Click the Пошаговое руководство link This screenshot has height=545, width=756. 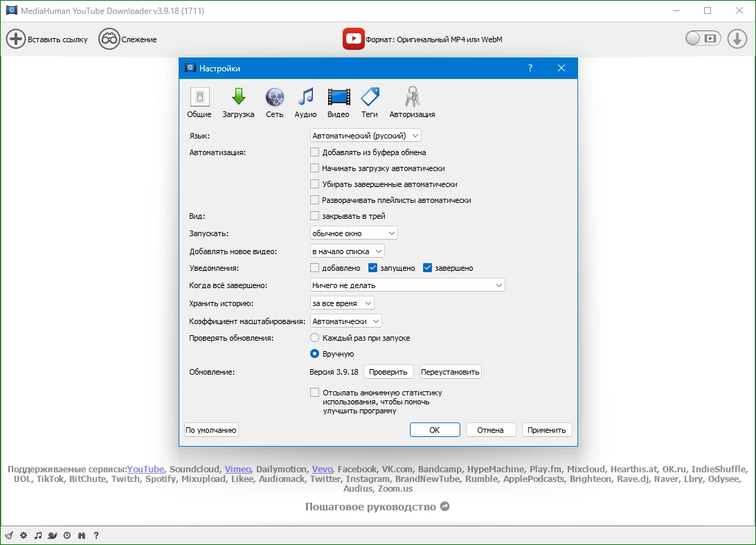(x=370, y=506)
